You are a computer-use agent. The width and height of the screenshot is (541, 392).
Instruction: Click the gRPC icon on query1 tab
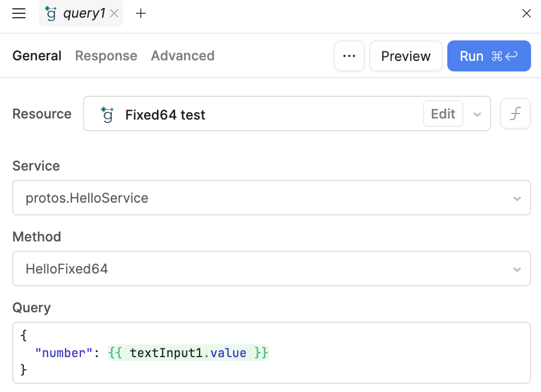coord(51,13)
